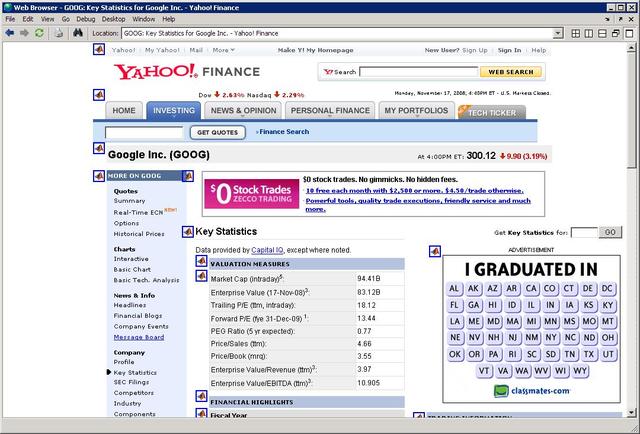Click the ticker symbol field beside Get Quotes
The width and height of the screenshot is (640, 434).
pyautogui.click(x=144, y=132)
